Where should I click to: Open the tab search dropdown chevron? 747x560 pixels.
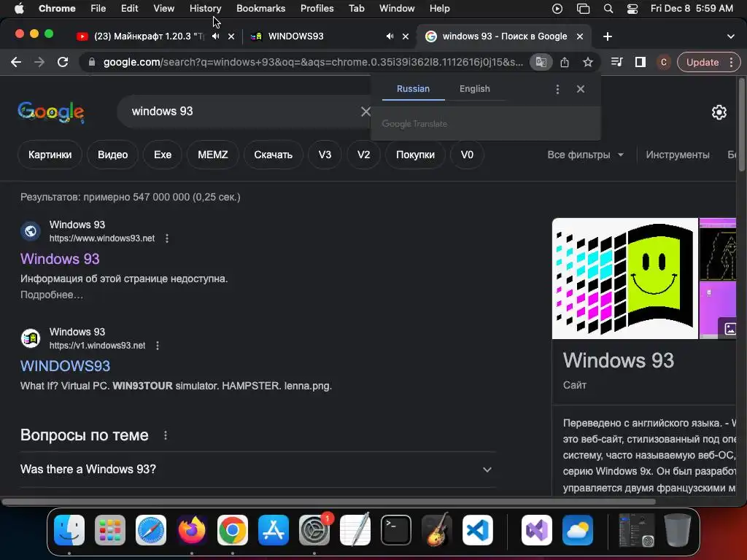pyautogui.click(x=731, y=36)
